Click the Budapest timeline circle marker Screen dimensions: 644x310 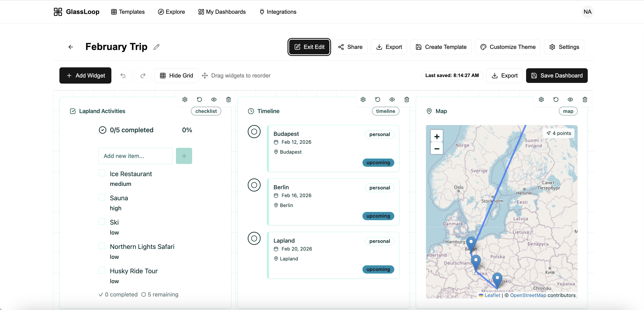tap(254, 132)
